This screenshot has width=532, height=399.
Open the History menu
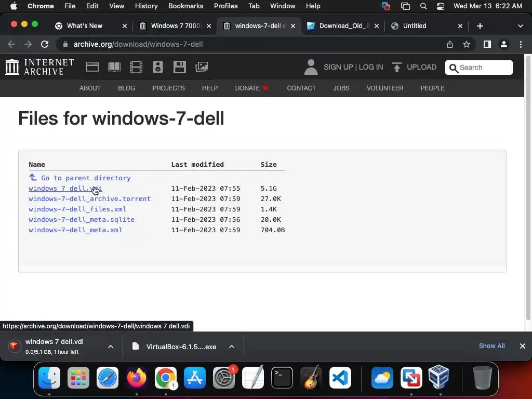pos(146,6)
